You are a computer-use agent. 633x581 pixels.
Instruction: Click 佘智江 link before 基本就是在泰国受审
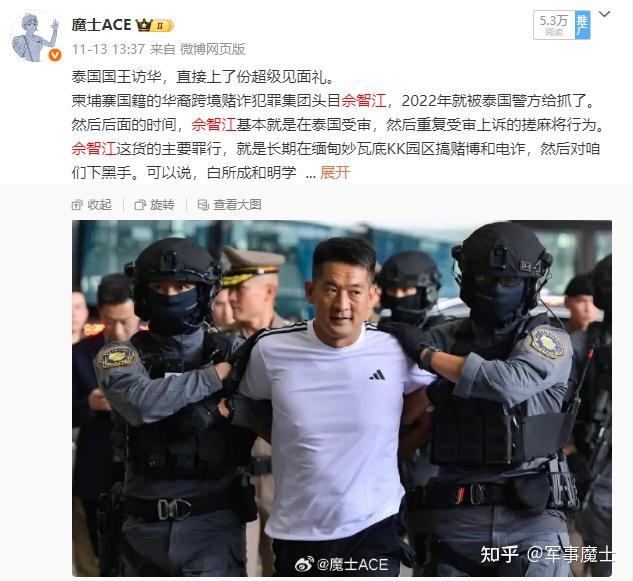coord(214,125)
